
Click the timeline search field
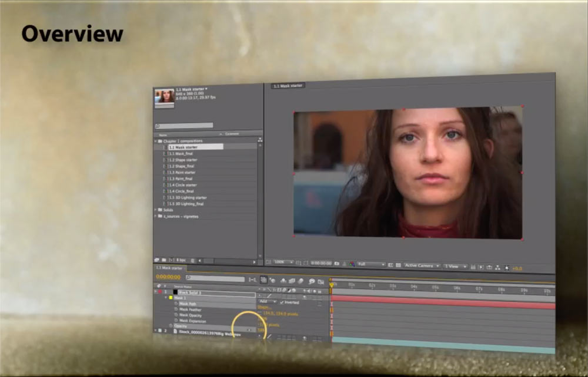(x=215, y=278)
